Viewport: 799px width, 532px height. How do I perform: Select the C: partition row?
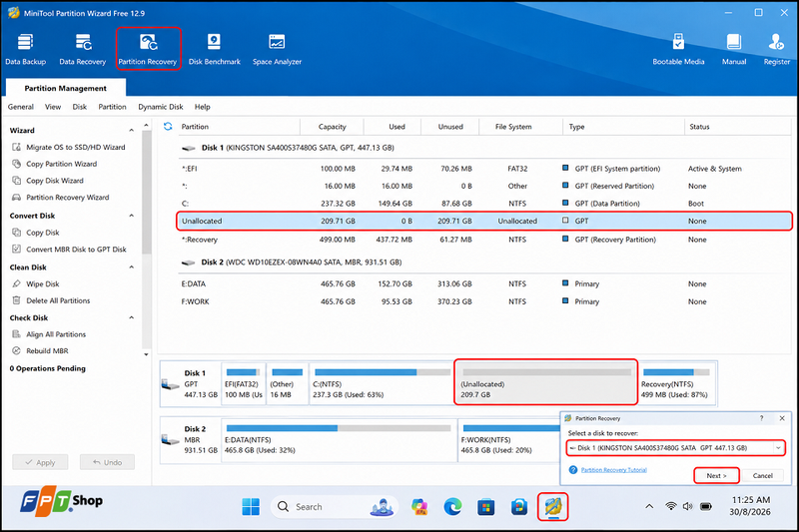pyautogui.click(x=484, y=204)
